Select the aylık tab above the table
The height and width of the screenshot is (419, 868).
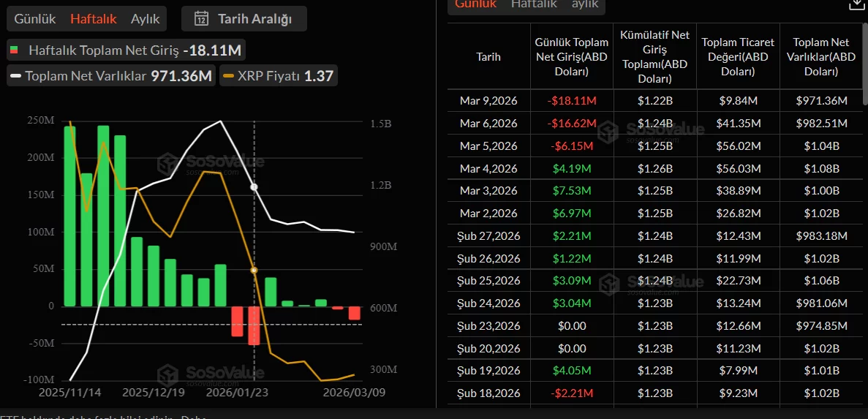pos(585,4)
